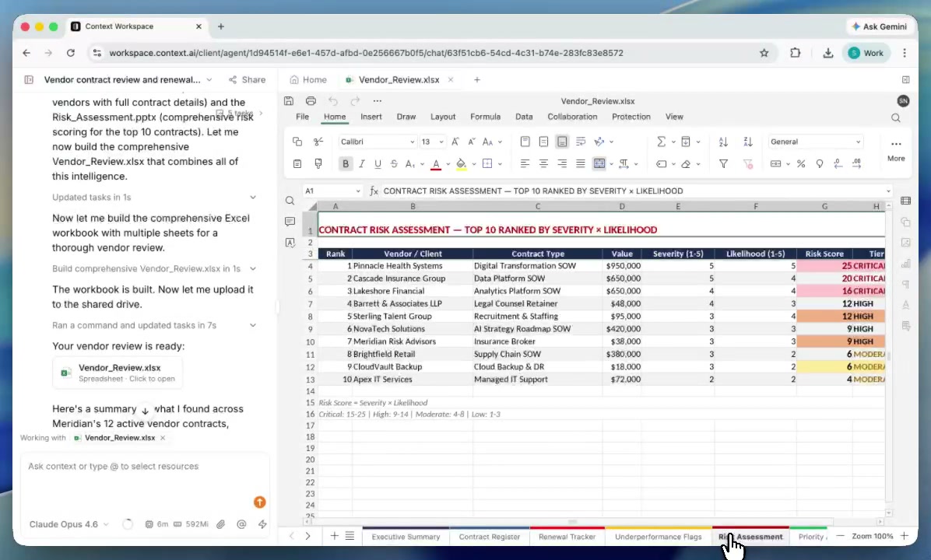
Task: Click the formula bar text
Action: (532, 191)
